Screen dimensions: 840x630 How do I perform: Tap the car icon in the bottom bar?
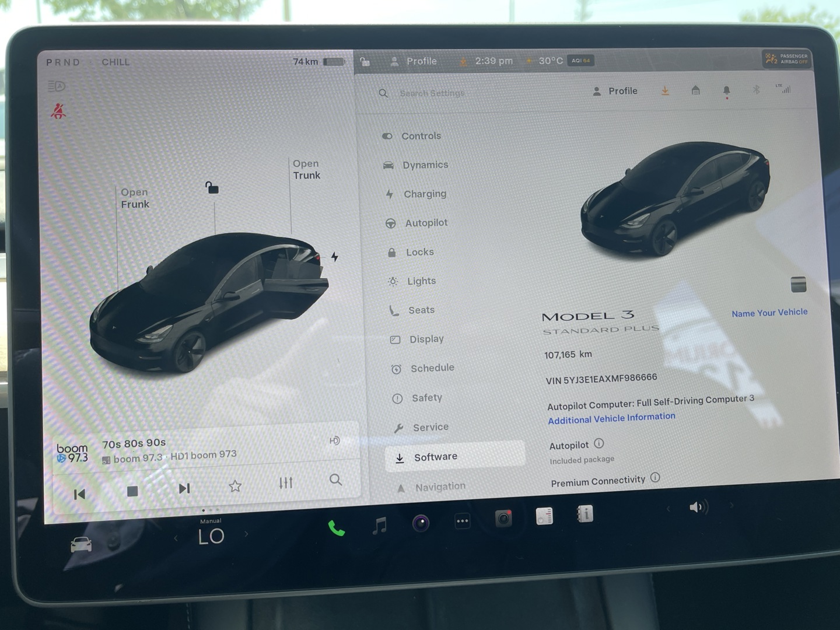coord(81,545)
